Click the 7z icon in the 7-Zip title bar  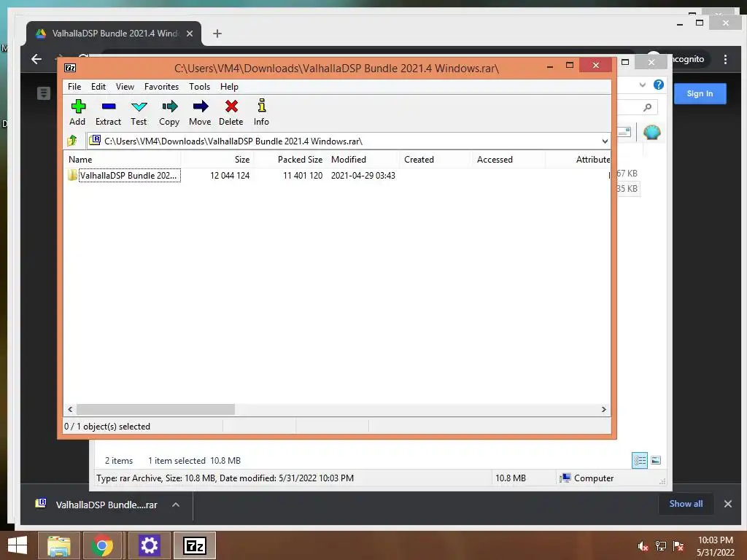click(x=70, y=68)
